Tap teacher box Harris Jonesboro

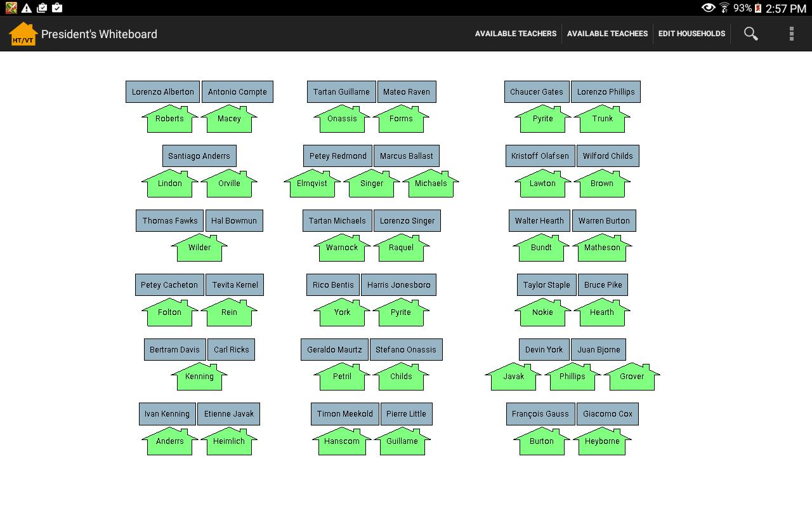(x=398, y=285)
